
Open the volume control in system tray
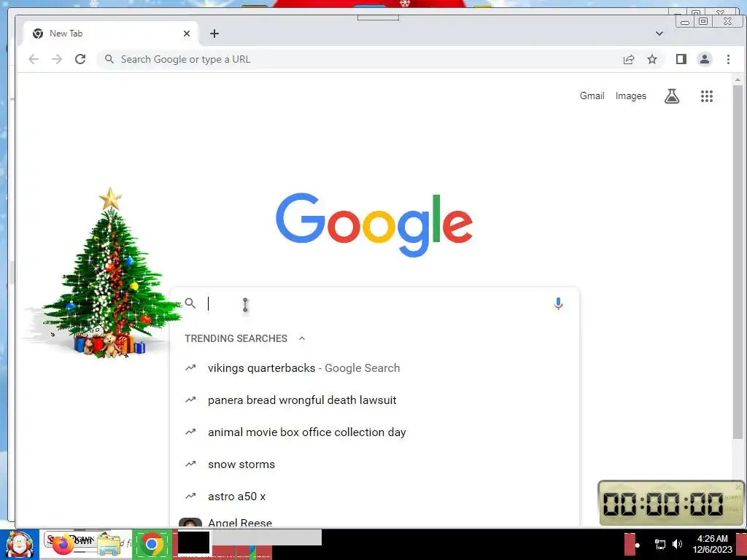pyautogui.click(x=677, y=544)
